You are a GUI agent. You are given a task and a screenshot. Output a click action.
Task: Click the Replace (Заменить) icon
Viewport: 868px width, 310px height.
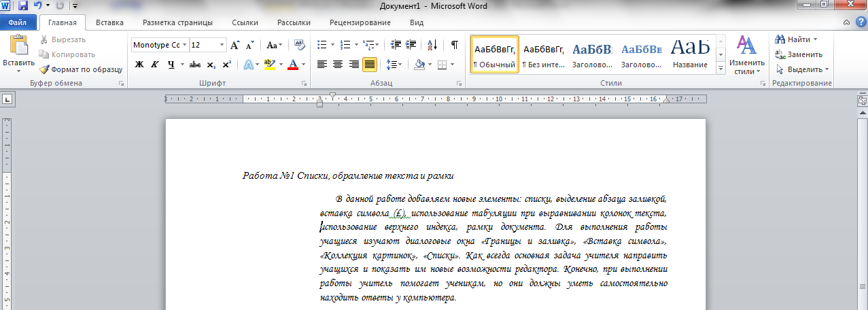781,54
